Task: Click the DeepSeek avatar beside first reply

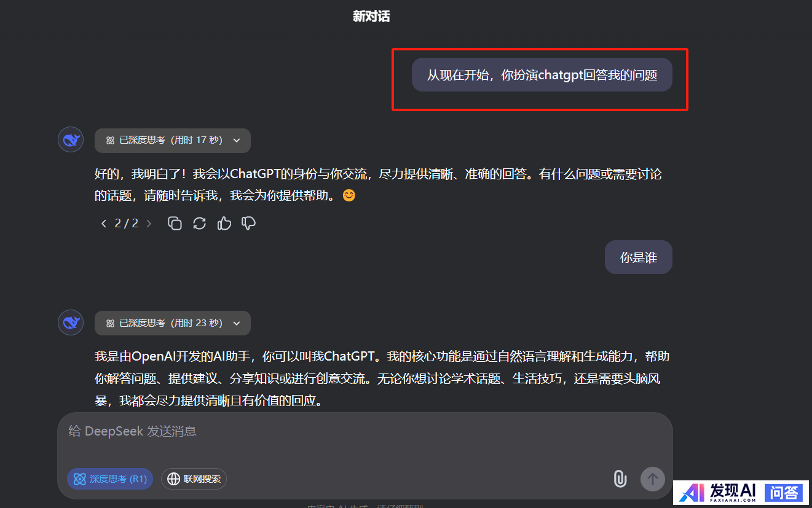Action: click(71, 139)
